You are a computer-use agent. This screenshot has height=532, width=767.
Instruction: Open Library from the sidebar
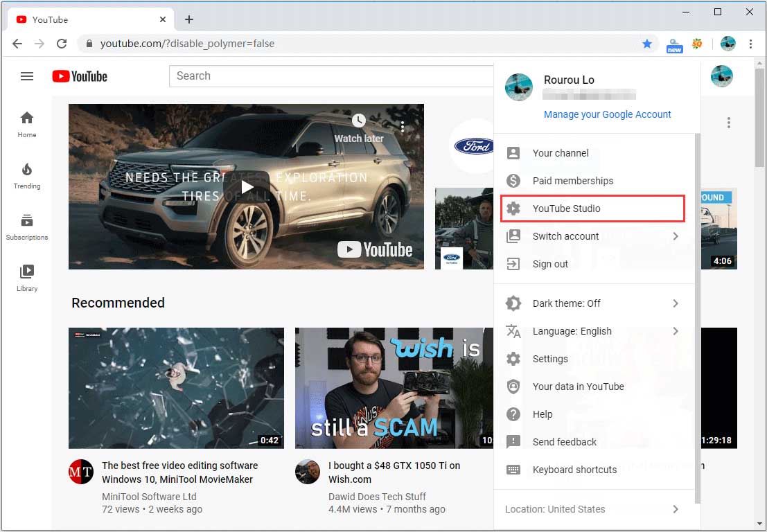tap(27, 278)
